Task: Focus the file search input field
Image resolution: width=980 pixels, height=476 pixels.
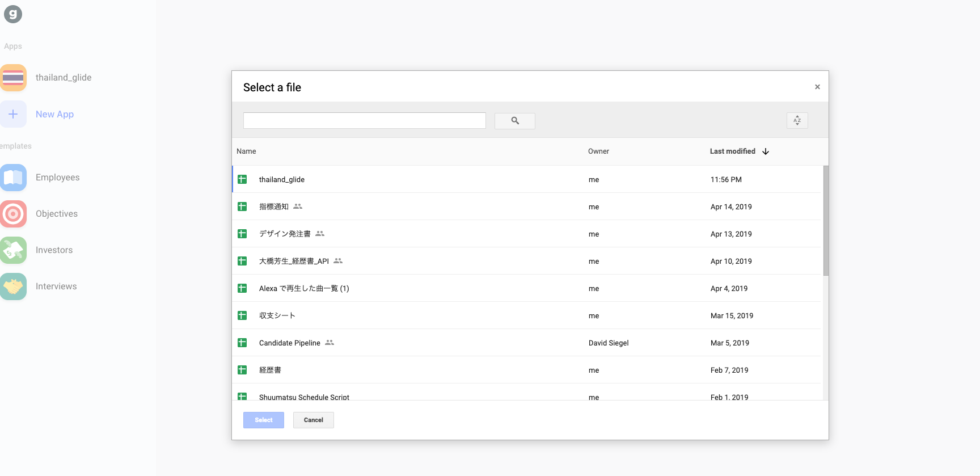Action: point(365,120)
